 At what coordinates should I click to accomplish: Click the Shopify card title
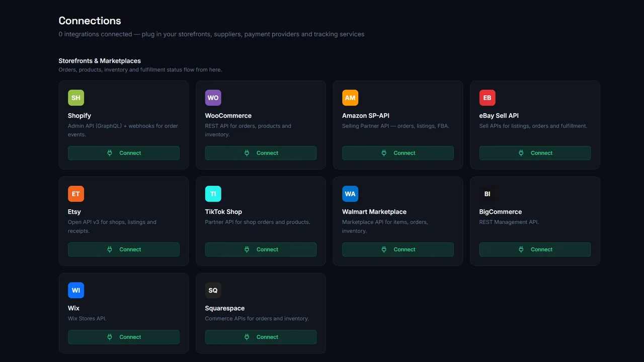[79, 116]
